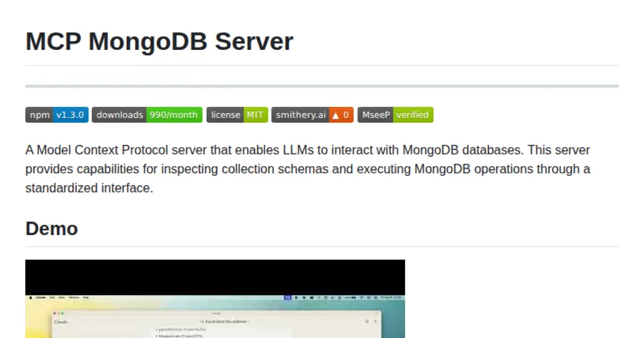Click the highlighted purple icon in the demo menu bar
Viewport: 644px width, 338px height.
tap(288, 297)
